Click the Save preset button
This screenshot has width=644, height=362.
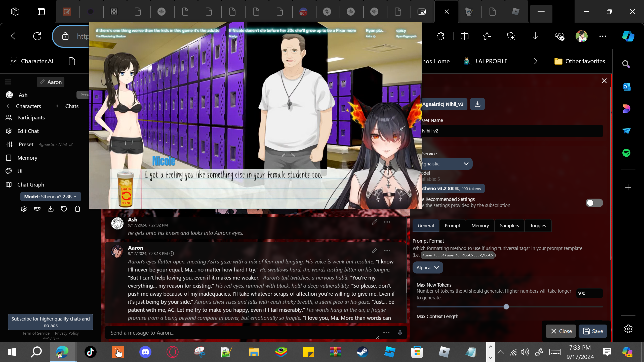pyautogui.click(x=593, y=331)
